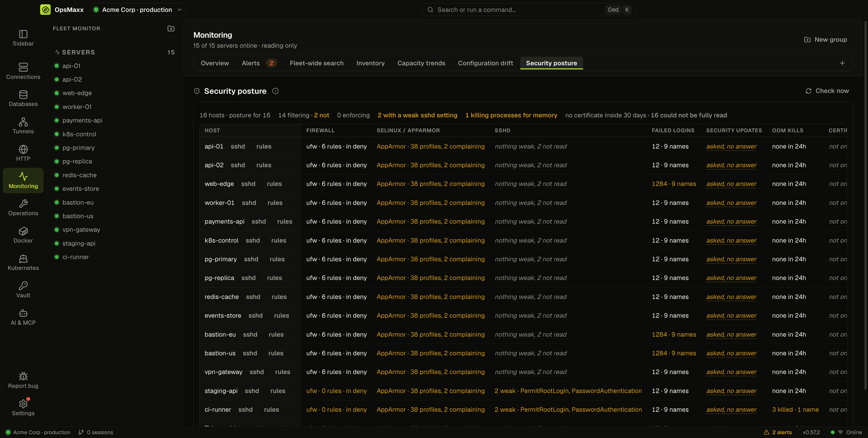Open the HTTP section
Viewport: 868px width, 438px height.
(23, 153)
